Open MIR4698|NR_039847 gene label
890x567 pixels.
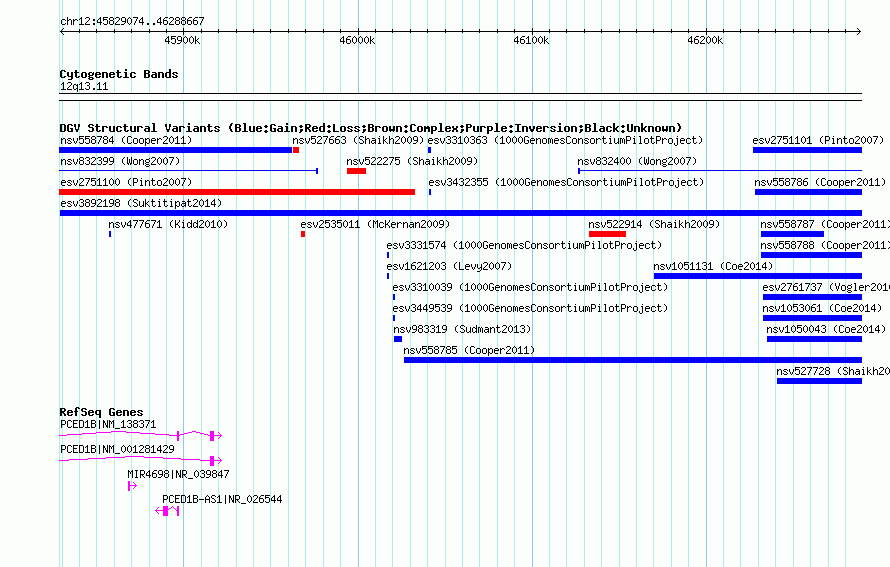click(178, 474)
